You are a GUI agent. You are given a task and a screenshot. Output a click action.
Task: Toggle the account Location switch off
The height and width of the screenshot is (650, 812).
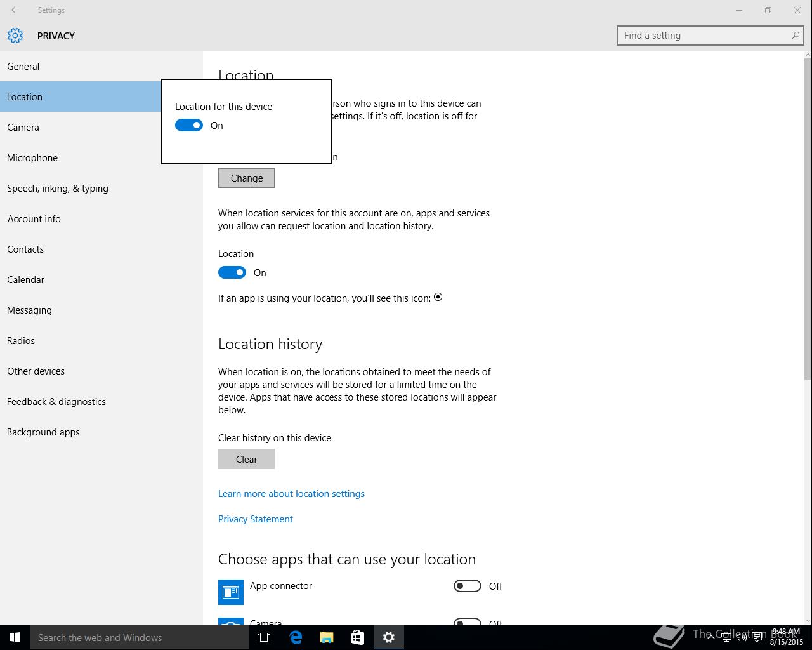pyautogui.click(x=232, y=273)
